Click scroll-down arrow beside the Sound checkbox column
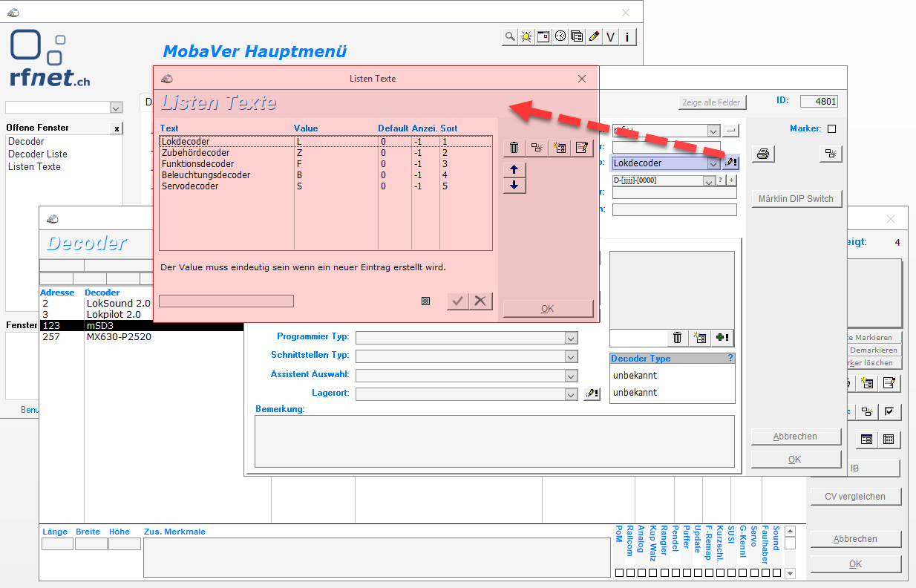 coord(791,573)
